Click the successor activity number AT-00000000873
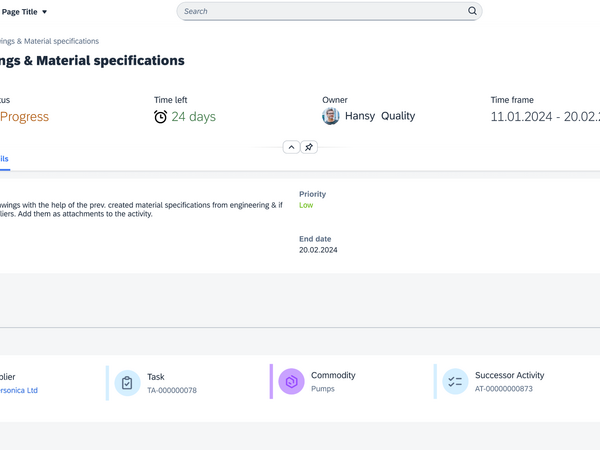 click(503, 389)
